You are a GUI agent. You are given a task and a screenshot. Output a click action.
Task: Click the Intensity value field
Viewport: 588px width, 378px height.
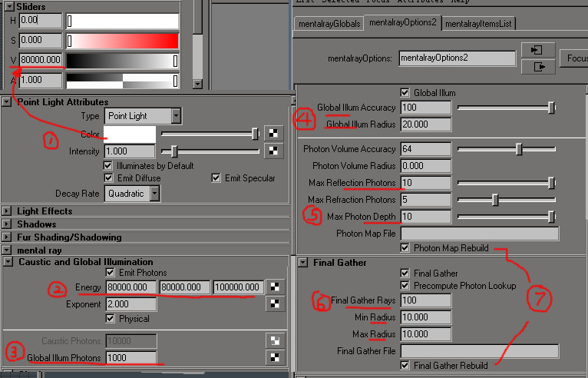click(x=130, y=151)
